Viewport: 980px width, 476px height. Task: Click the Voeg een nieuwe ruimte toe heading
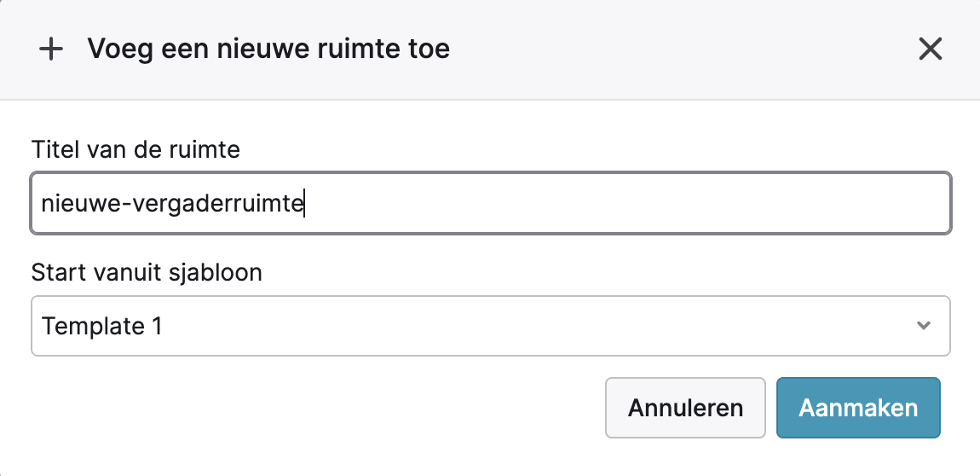(x=268, y=49)
